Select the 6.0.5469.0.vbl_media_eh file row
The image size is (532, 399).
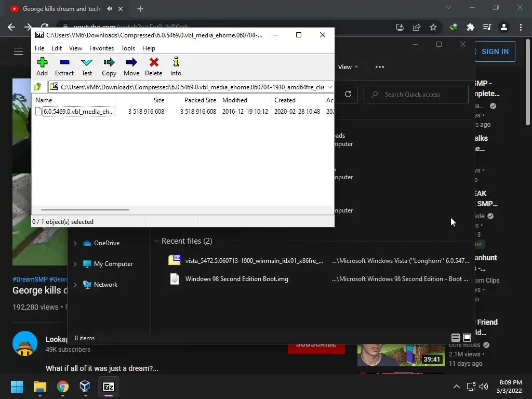182,112
